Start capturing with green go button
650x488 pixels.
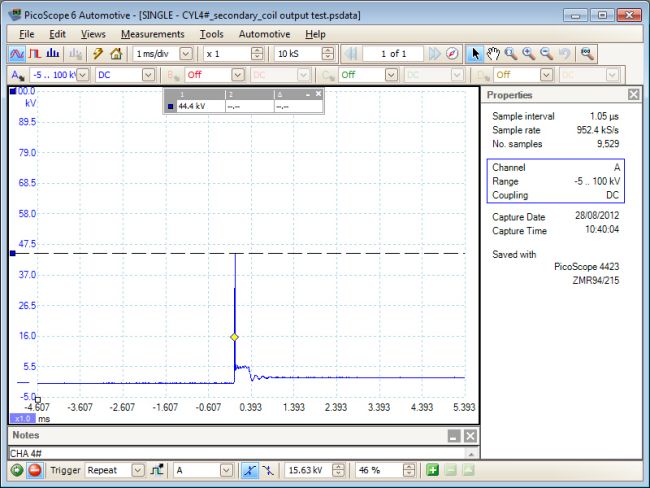pos(17,470)
